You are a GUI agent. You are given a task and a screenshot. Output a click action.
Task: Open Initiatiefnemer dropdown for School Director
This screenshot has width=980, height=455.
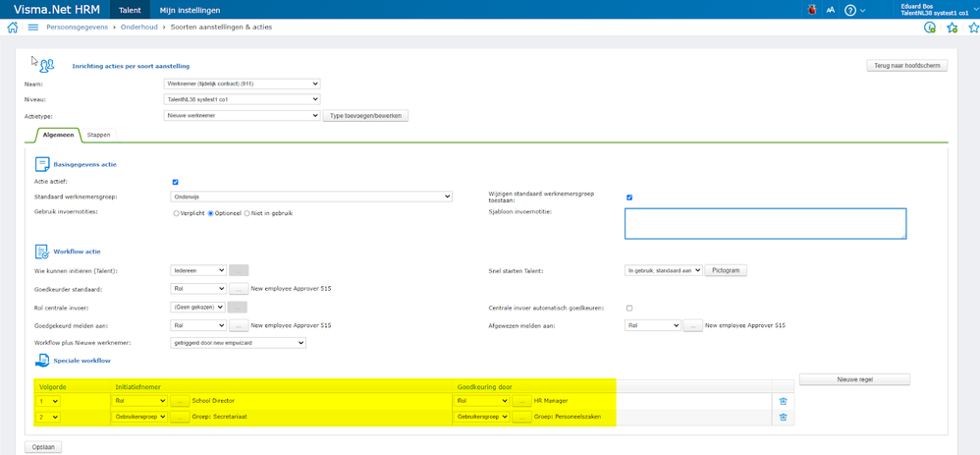[139, 401]
